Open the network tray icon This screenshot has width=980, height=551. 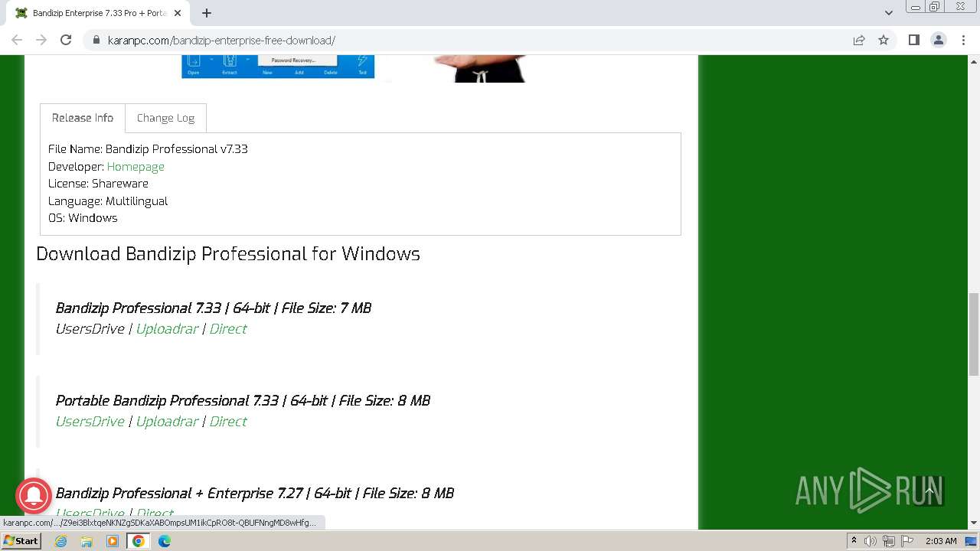[x=888, y=541]
